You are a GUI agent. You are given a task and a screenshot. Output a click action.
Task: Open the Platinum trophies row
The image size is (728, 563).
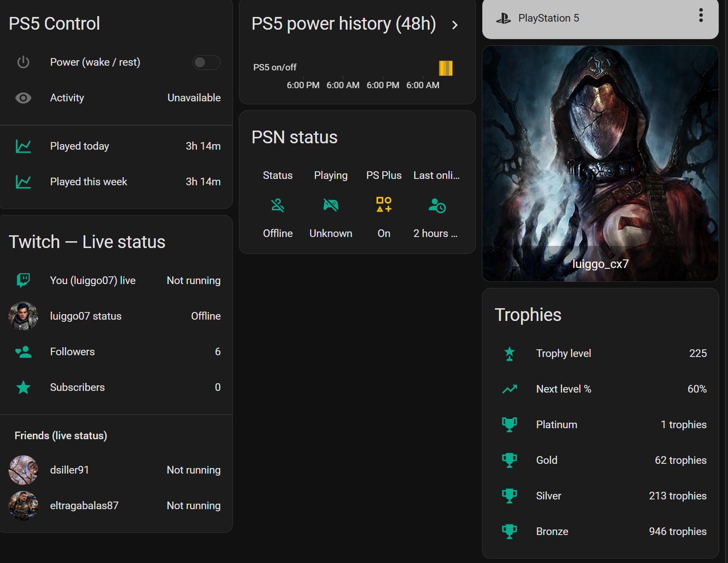[x=600, y=424]
